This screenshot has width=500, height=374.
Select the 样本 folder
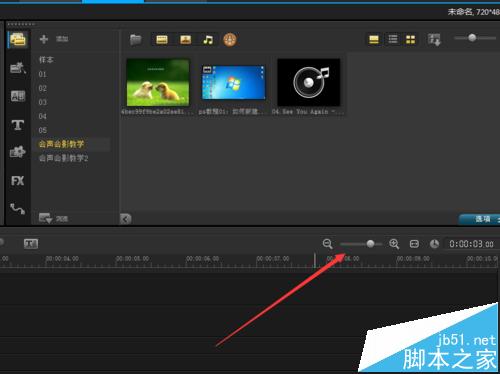coord(46,60)
